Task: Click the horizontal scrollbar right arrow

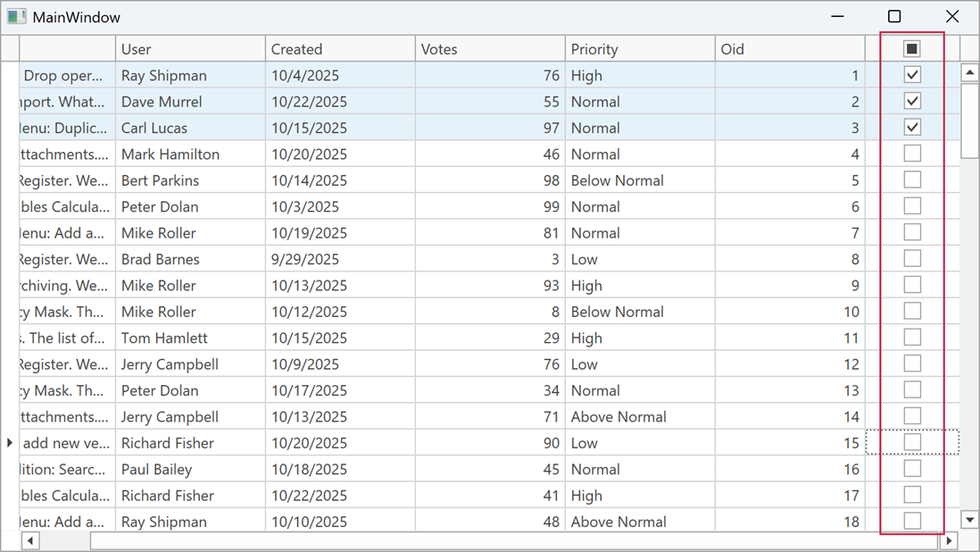Action: point(949,540)
